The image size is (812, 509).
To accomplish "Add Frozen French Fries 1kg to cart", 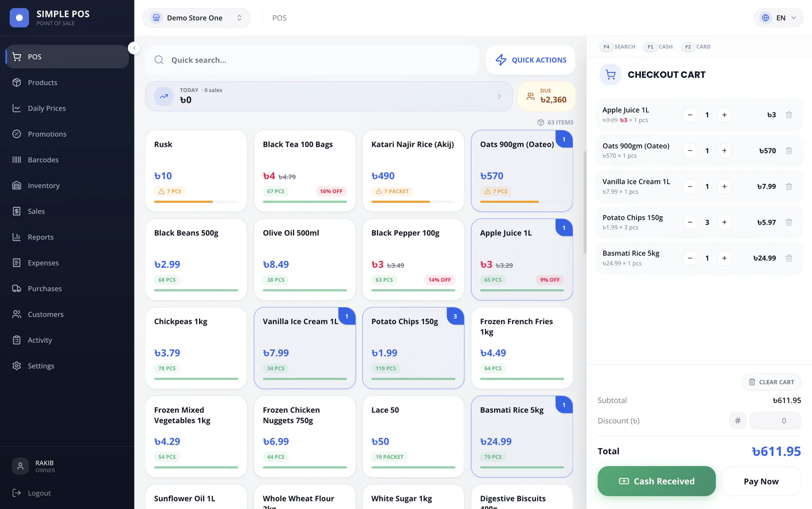I will pos(522,348).
